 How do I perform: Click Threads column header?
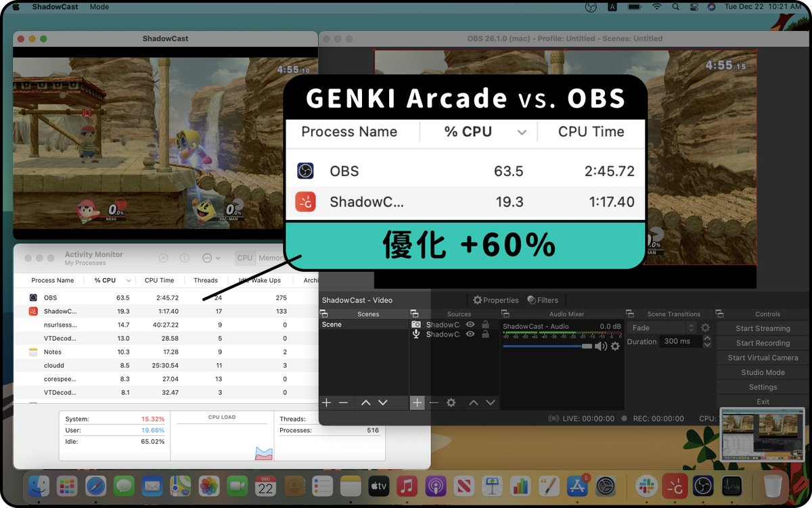pos(206,280)
